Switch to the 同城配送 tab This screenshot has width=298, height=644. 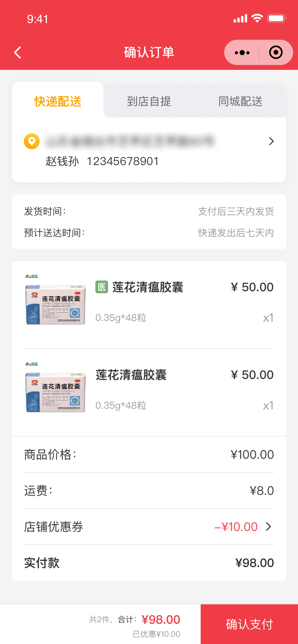tap(240, 102)
